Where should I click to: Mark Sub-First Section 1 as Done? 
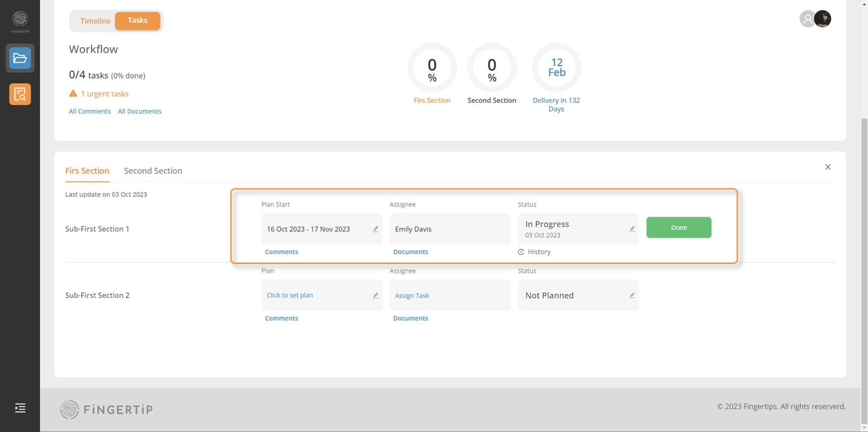679,227
